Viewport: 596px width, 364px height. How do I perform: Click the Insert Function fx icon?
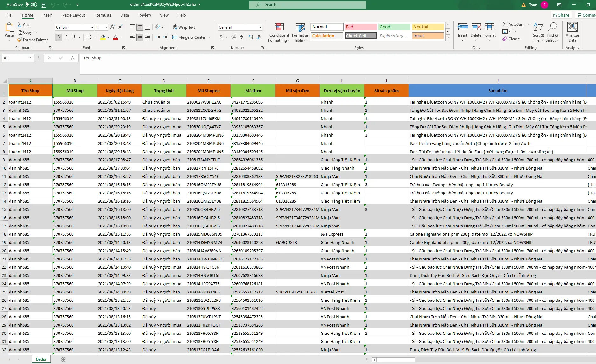73,58
